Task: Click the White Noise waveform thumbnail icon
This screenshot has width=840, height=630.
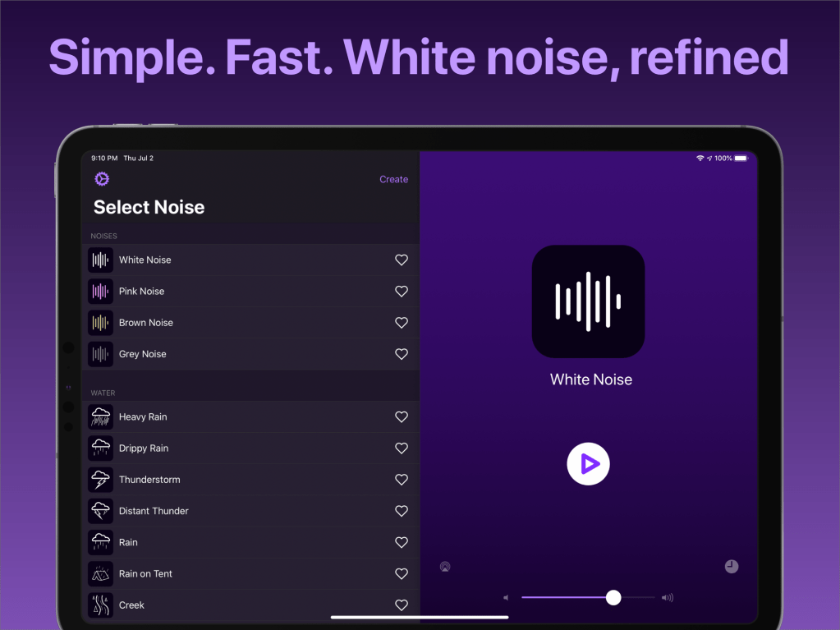Action: (100, 260)
